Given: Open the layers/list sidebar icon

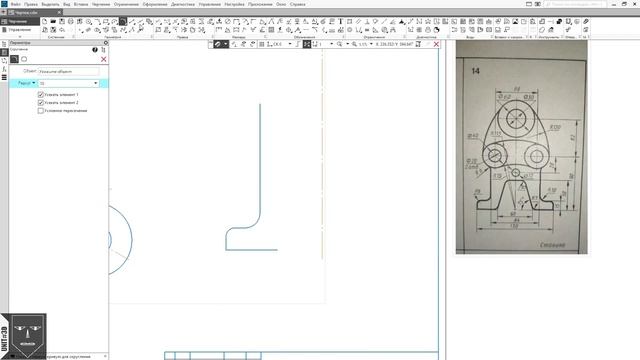Looking at the screenshot, I should click(x=4, y=78).
